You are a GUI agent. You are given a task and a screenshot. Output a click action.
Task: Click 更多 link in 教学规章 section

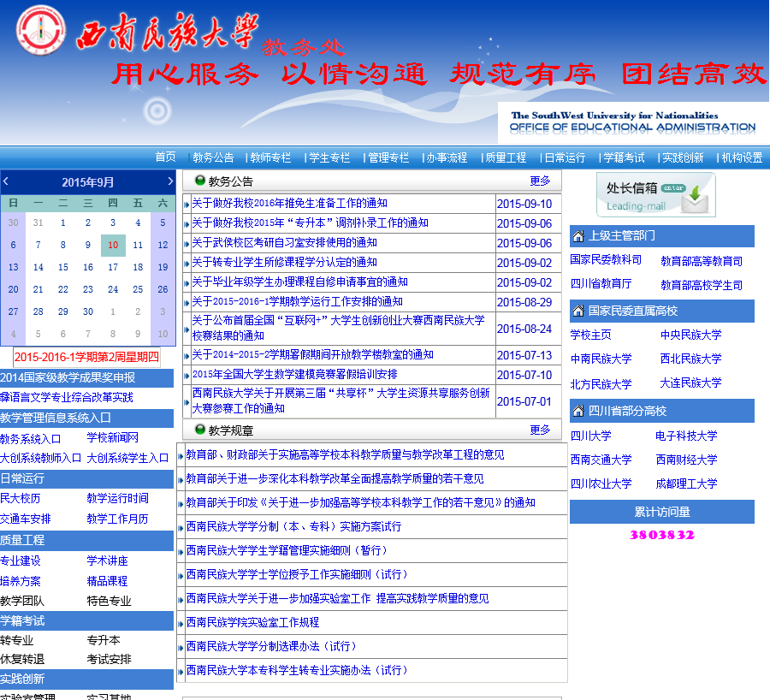[540, 430]
